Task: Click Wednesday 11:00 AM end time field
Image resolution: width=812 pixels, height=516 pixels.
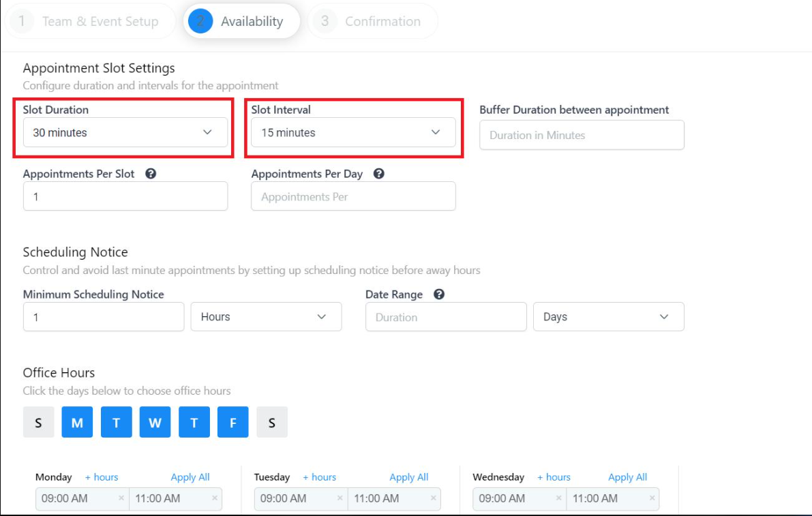Action: [x=613, y=499]
